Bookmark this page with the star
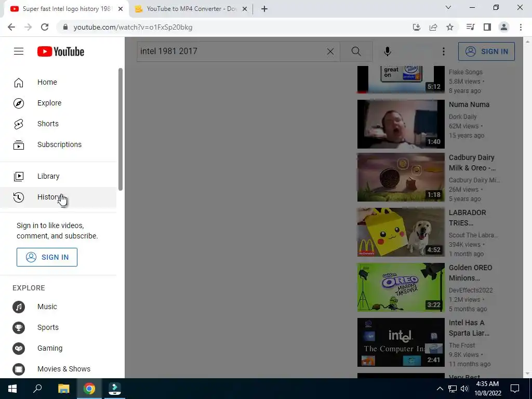This screenshot has height=399, width=532. [450, 27]
